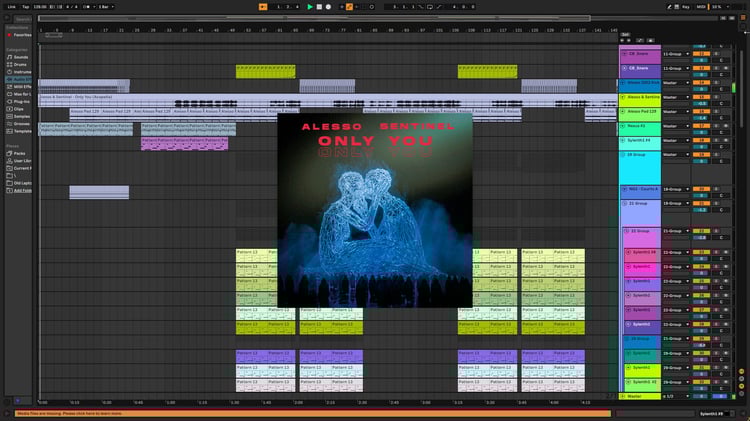Toggle the Computer MIDI Keyboard icon
This screenshot has width=750, height=421.
[676, 7]
